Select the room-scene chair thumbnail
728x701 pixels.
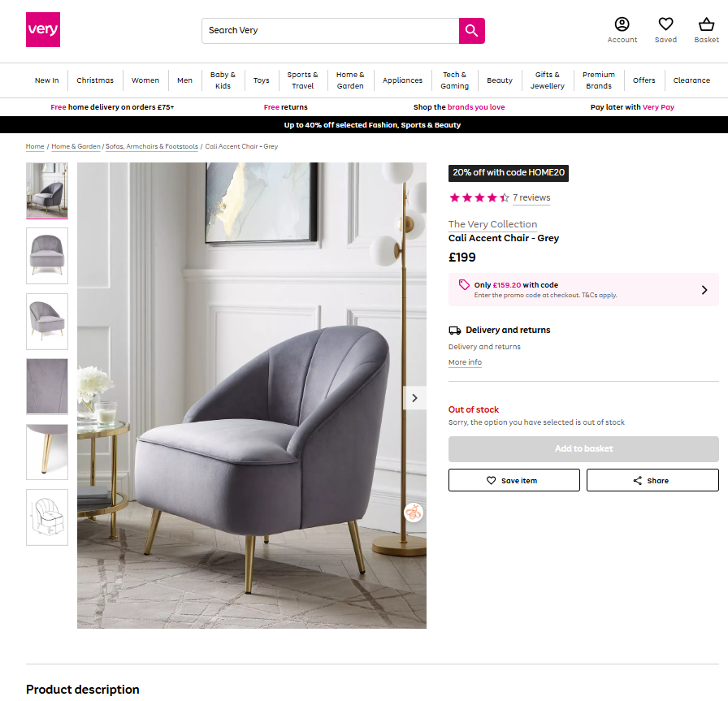(47, 190)
